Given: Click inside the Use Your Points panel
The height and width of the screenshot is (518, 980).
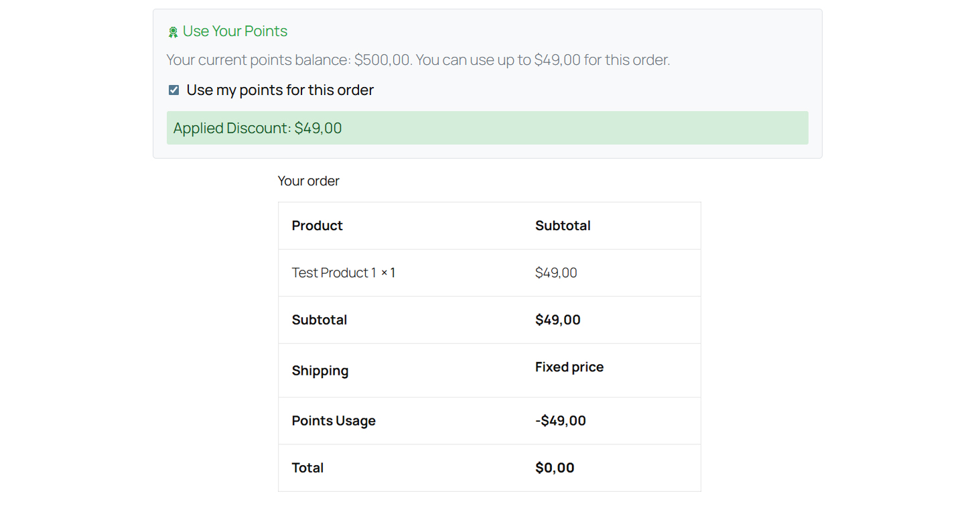Looking at the screenshot, I should (488, 80).
